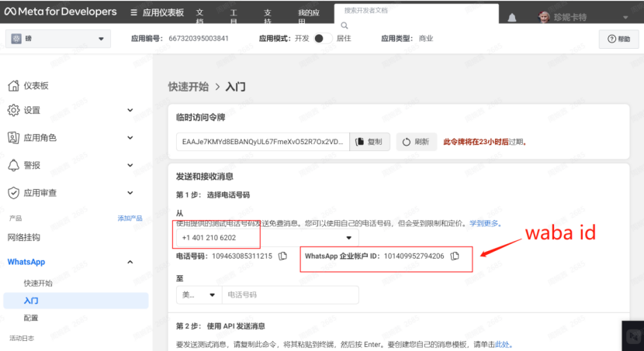The height and width of the screenshot is (351, 644).
Task: Copy the WhatsApp business account ID
Action: pyautogui.click(x=455, y=256)
